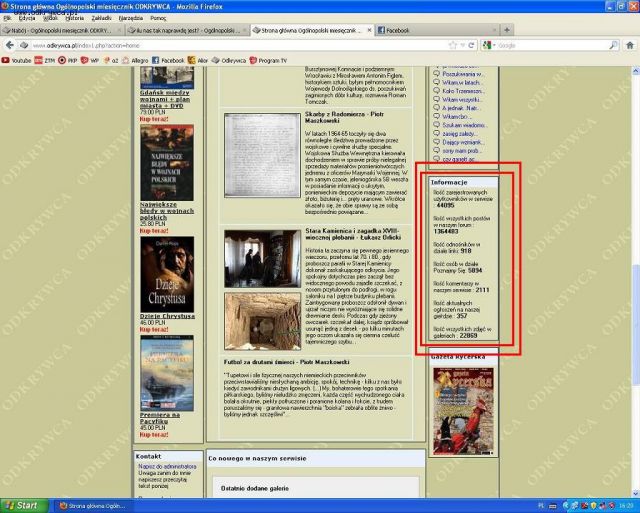
Task: Click article title 'Skarby z Radomierza - Piotr Maszkowski'
Action: pyautogui.click(x=344, y=118)
